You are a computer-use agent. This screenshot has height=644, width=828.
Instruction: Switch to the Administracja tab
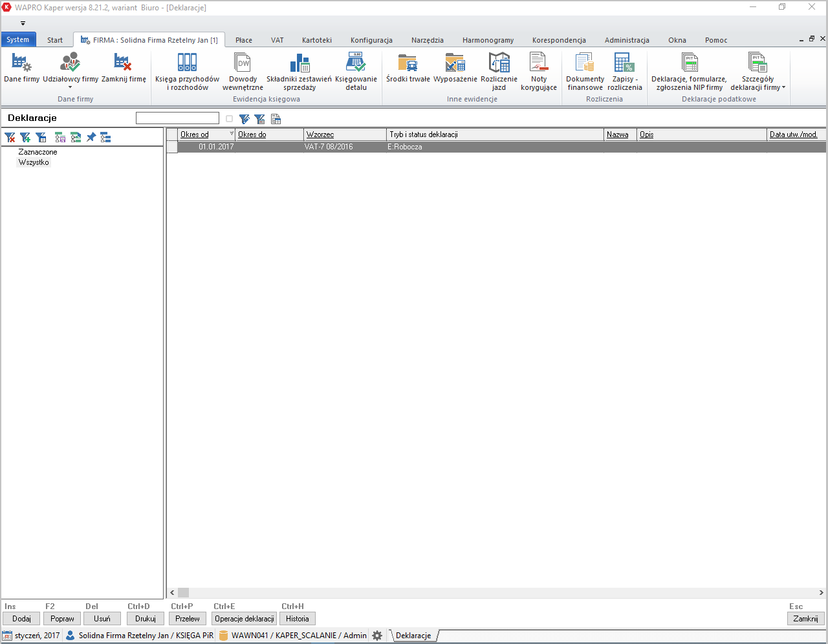627,40
